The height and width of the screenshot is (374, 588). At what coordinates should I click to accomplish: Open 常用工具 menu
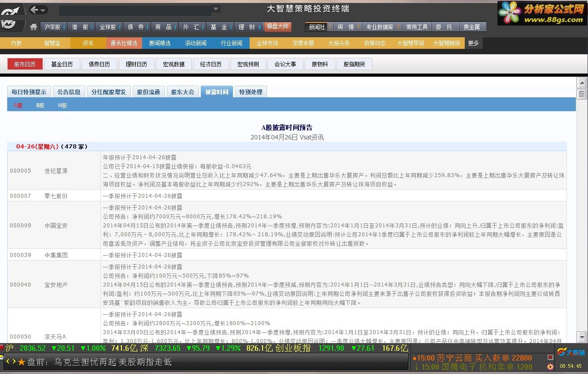417,27
